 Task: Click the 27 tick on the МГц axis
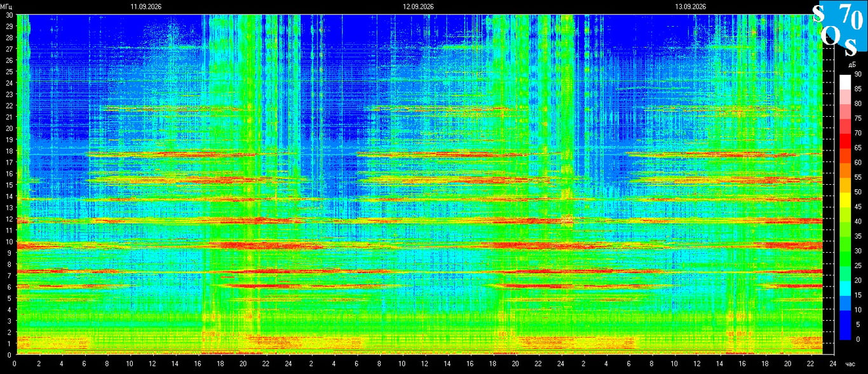click(x=9, y=49)
